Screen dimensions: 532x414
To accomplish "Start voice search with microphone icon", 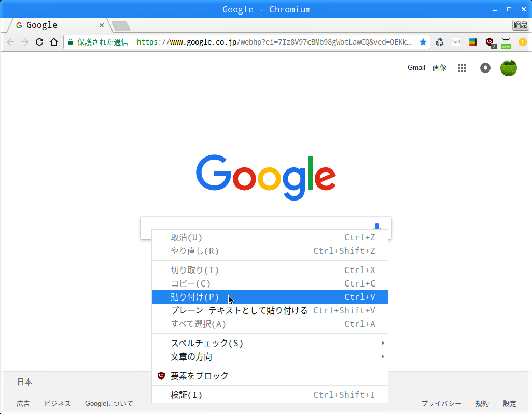I will (x=377, y=226).
